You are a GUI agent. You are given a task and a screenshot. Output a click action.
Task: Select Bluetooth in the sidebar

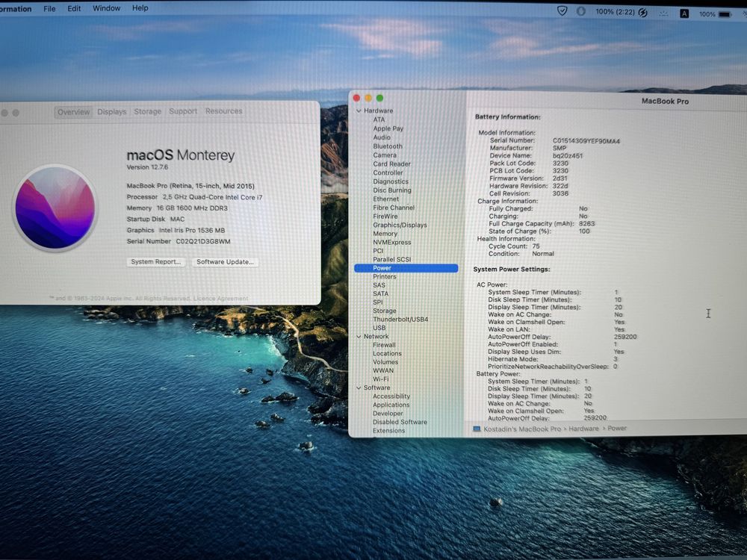[388, 146]
